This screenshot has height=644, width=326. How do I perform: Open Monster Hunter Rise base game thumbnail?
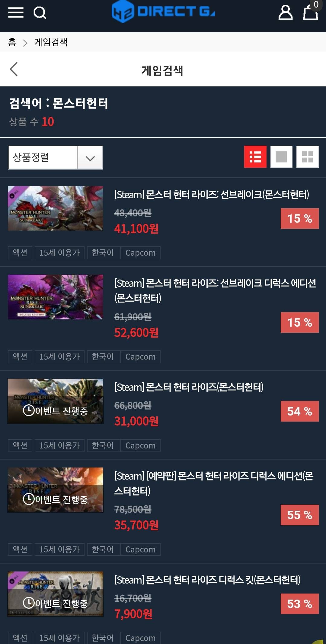(55, 401)
